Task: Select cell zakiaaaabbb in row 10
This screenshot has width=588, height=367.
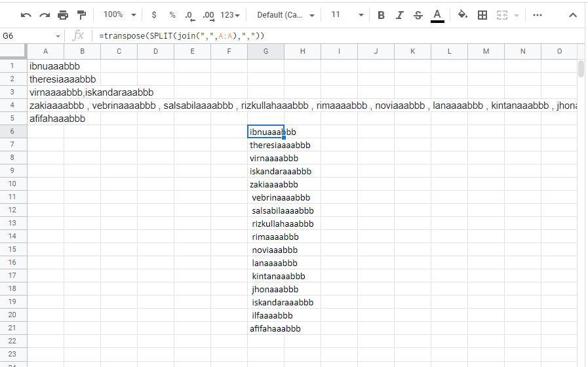Action: pyautogui.click(x=266, y=184)
